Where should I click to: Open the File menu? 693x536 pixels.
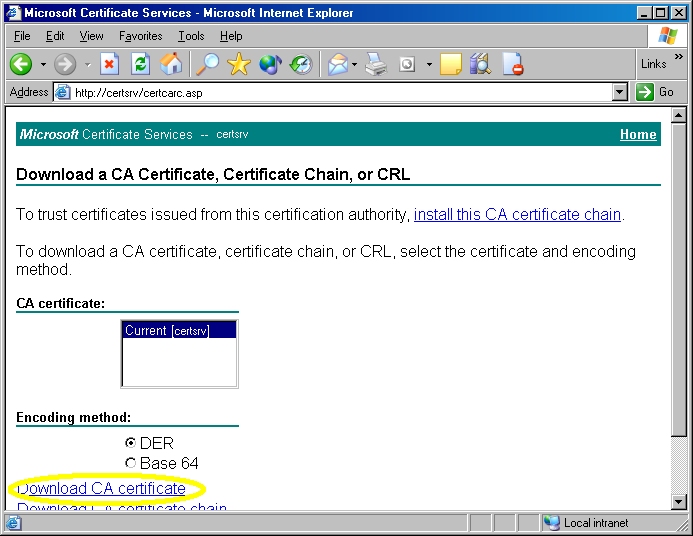pyautogui.click(x=22, y=36)
